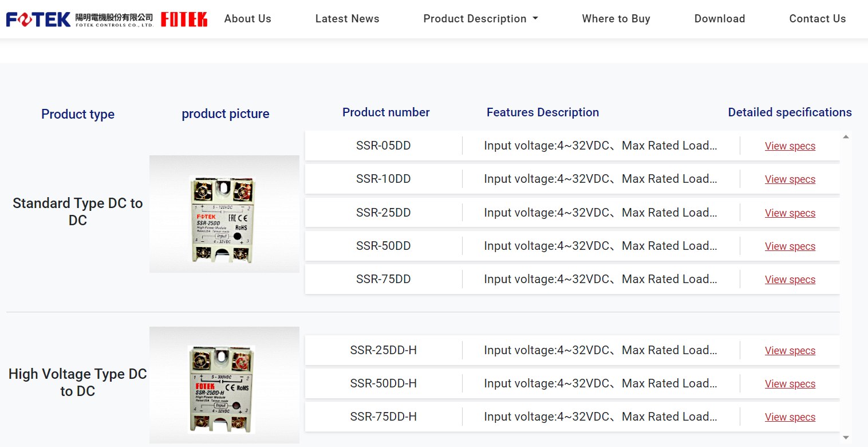The width and height of the screenshot is (868, 447).
Task: Click the Standard Type DC relay picture
Action: tap(224, 214)
